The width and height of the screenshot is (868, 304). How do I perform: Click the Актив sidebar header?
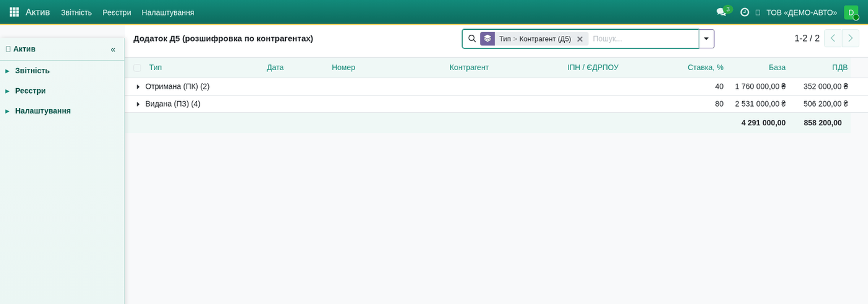24,49
